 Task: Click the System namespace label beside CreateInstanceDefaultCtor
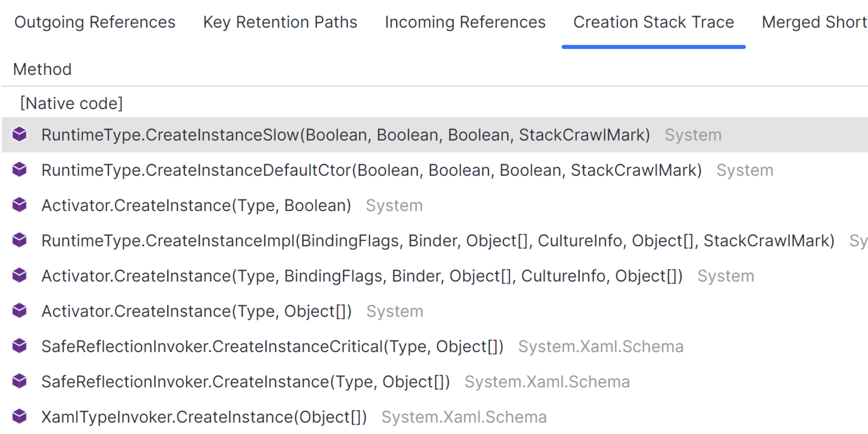click(x=745, y=170)
